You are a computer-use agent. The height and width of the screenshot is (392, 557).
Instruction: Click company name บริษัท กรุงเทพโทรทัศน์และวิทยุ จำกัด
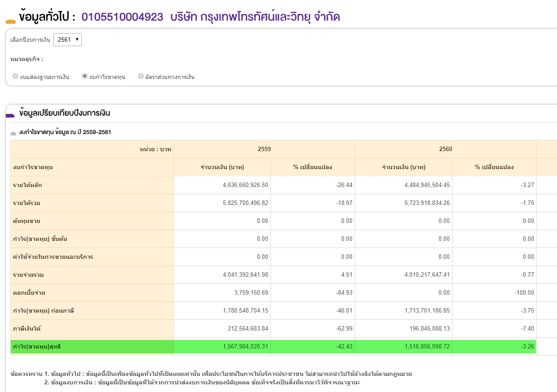(x=255, y=17)
